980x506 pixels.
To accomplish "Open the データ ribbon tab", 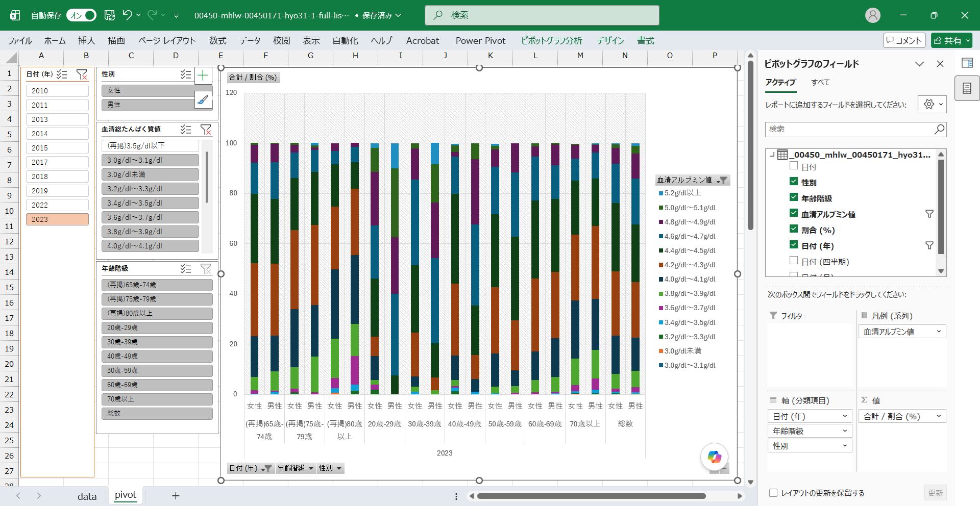I will (250, 41).
